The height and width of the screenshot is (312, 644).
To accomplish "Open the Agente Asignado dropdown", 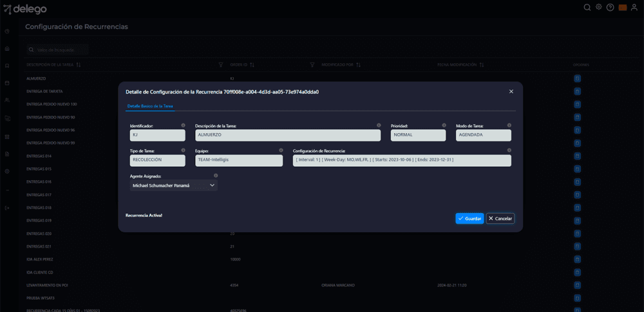I will [x=174, y=185].
